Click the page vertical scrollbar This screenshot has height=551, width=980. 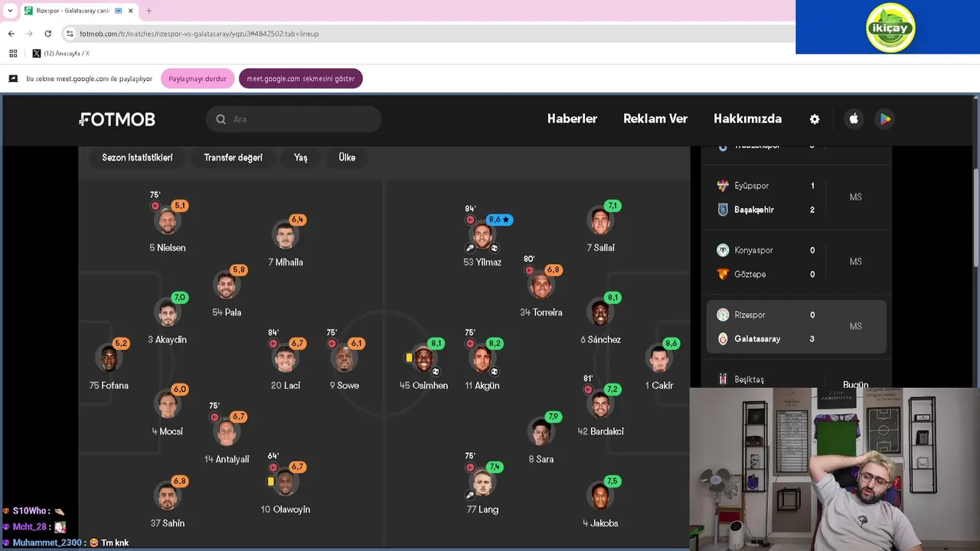point(975,218)
